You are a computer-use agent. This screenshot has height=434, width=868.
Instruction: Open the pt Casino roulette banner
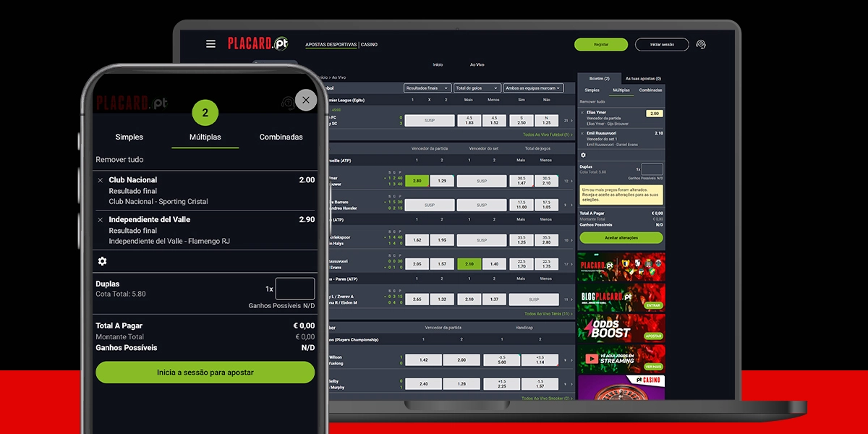pos(621,388)
